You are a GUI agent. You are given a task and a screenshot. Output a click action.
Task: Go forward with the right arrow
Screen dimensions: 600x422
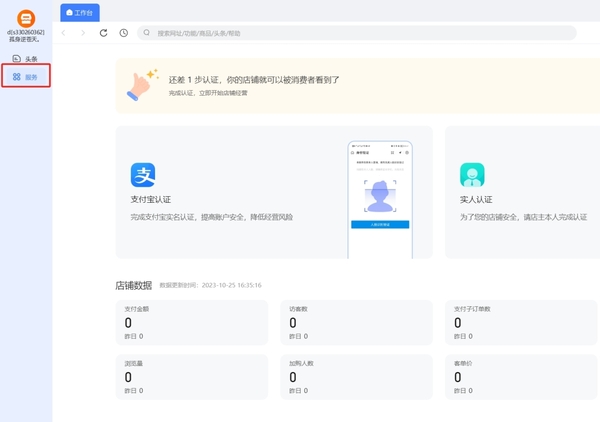coord(83,33)
